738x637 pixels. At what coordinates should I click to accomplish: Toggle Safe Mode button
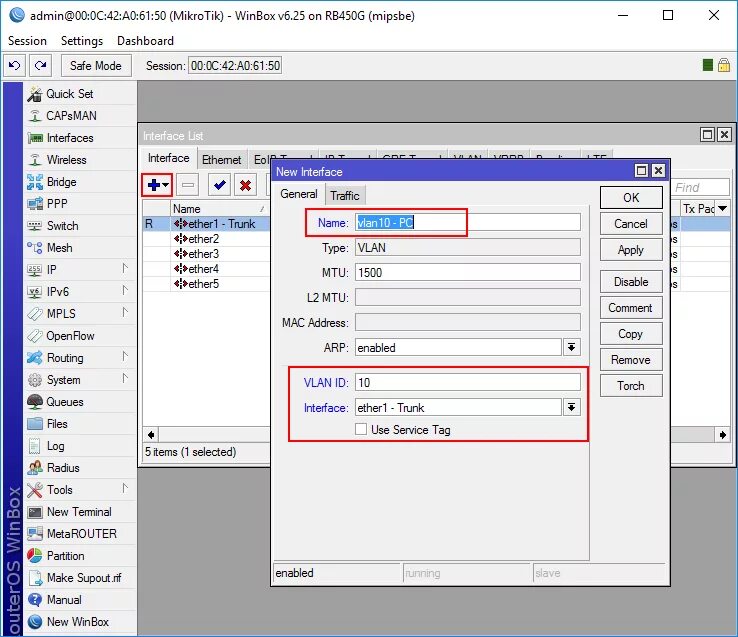click(x=96, y=65)
